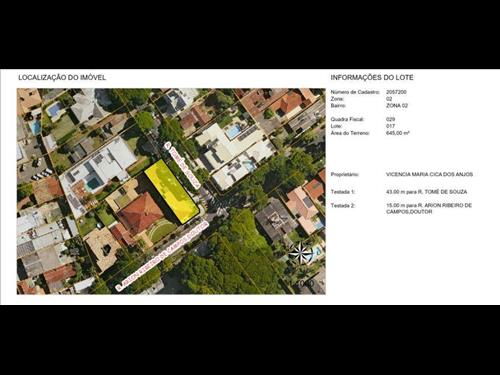Click the text 15.00 m para R. ARION RIBEIRO DE CAMPOS
Screen dimensions: 500x375
429,209
